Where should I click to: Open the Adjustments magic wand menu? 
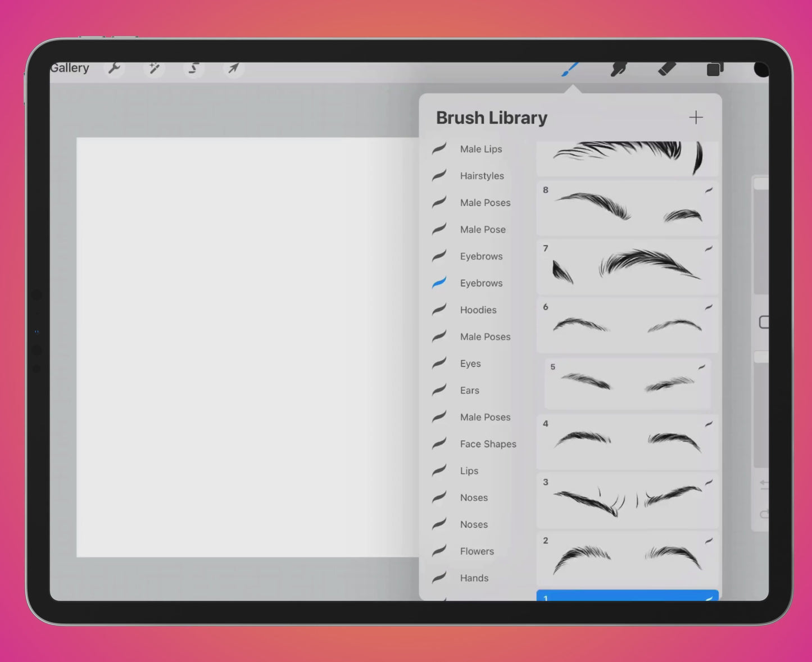click(x=155, y=68)
